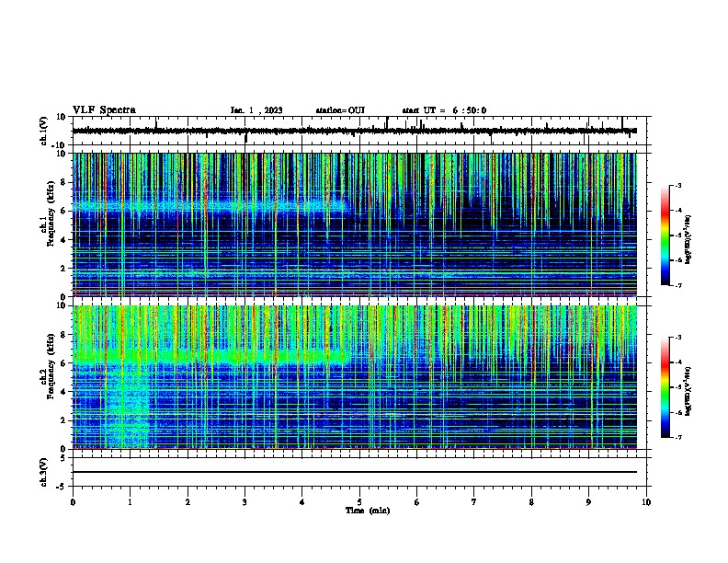Click the ch.1 voltage waveform trace
The width and height of the screenshot is (728, 563).
pyautogui.click(x=355, y=131)
